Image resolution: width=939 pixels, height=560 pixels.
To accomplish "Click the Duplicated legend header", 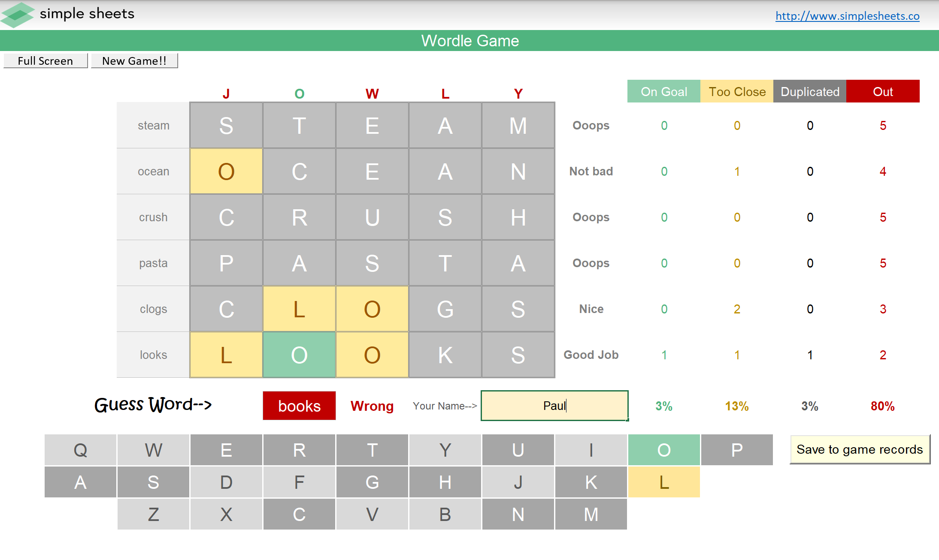I will 809,91.
